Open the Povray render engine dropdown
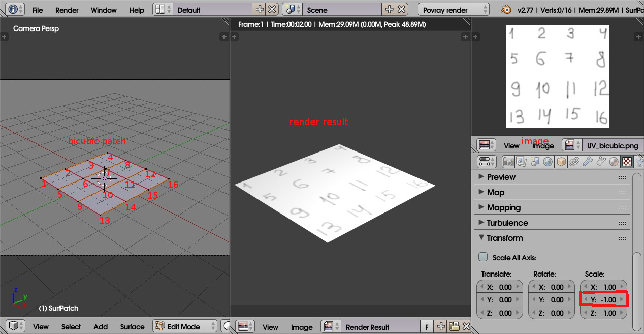Screen dimensions: 644x334 coord(454,10)
